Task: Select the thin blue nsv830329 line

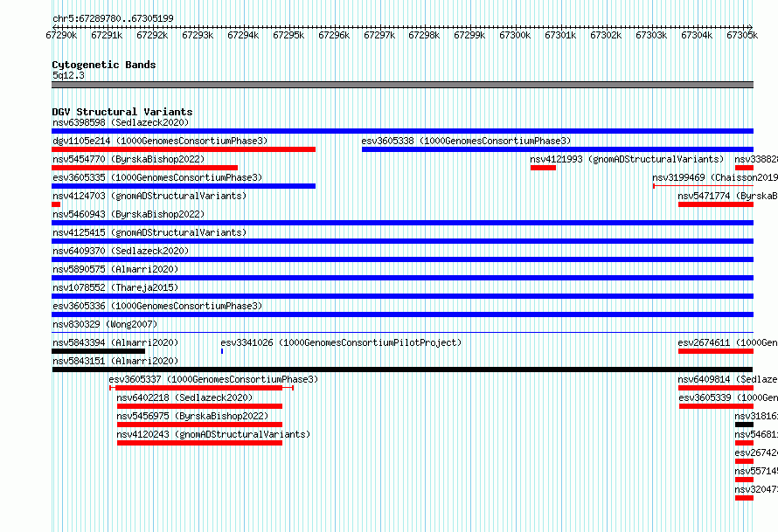Action: click(402, 333)
